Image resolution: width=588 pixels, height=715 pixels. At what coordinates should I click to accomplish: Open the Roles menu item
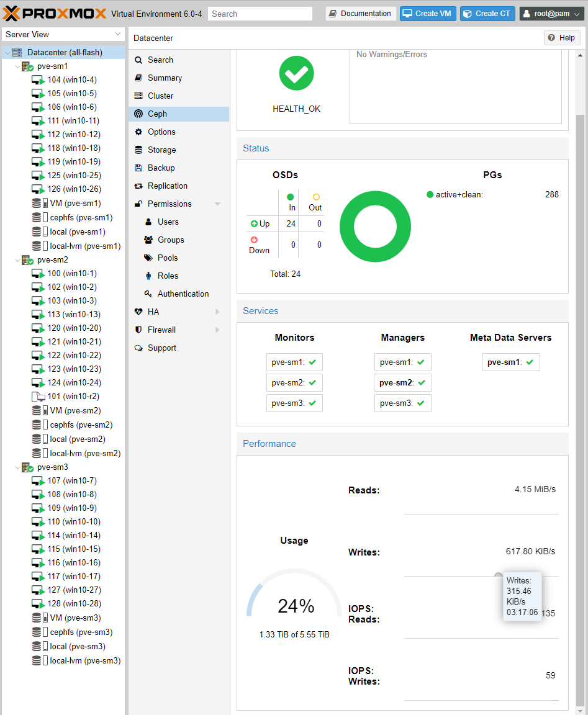click(179, 276)
